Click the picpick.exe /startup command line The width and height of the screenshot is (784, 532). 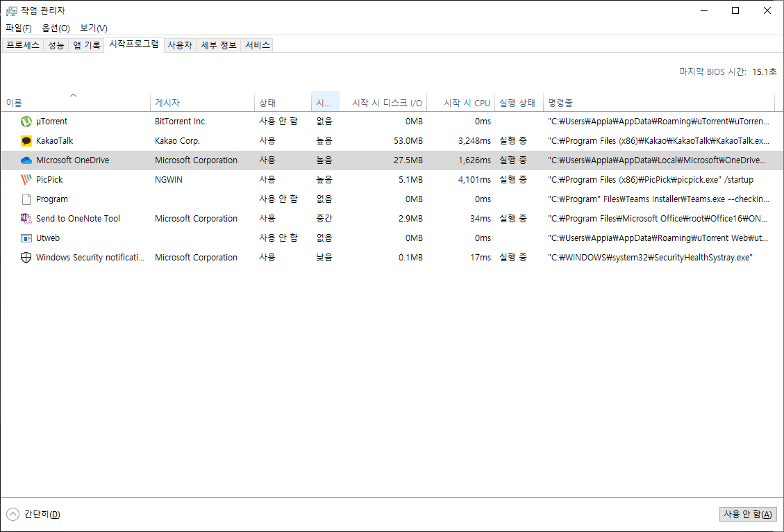(x=651, y=179)
